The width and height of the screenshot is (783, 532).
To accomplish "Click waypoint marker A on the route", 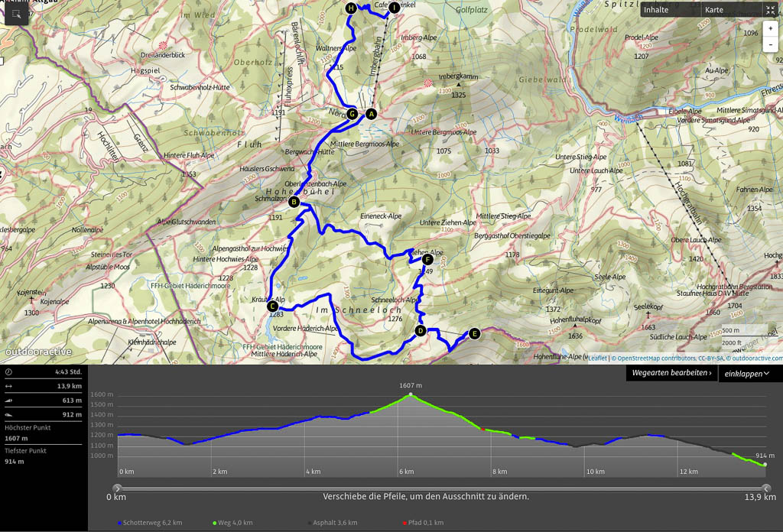I will [372, 114].
